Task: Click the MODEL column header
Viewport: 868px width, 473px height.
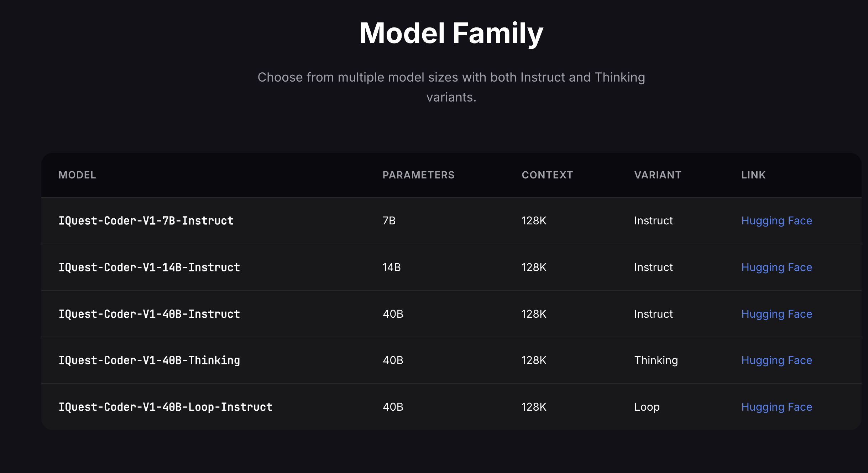Action: click(77, 175)
